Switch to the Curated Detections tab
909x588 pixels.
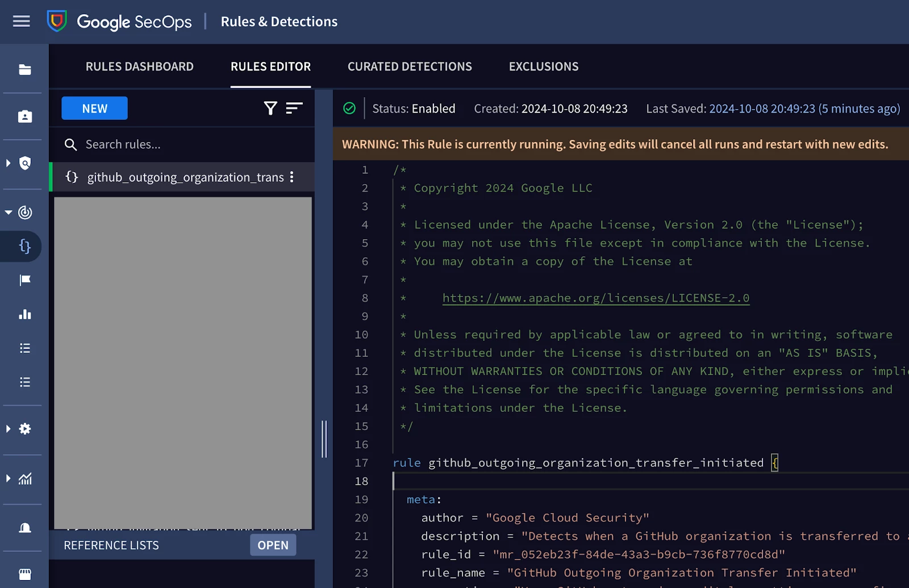pos(410,66)
